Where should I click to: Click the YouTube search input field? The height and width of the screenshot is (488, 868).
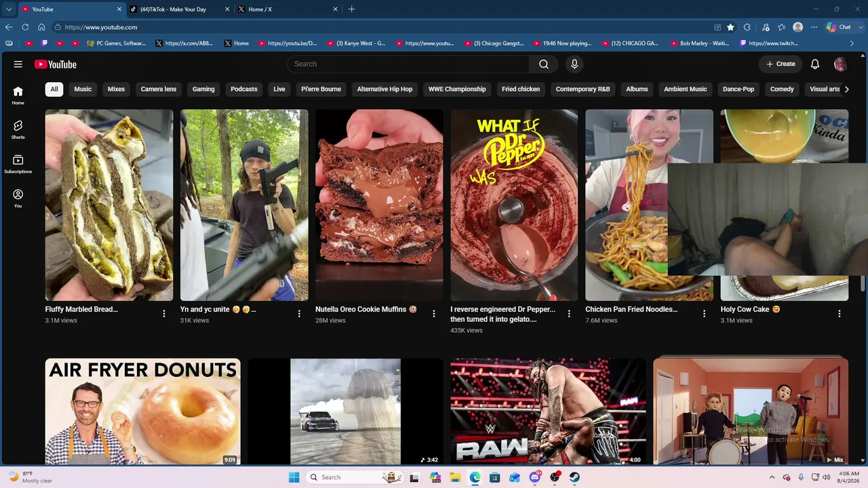pyautogui.click(x=408, y=64)
